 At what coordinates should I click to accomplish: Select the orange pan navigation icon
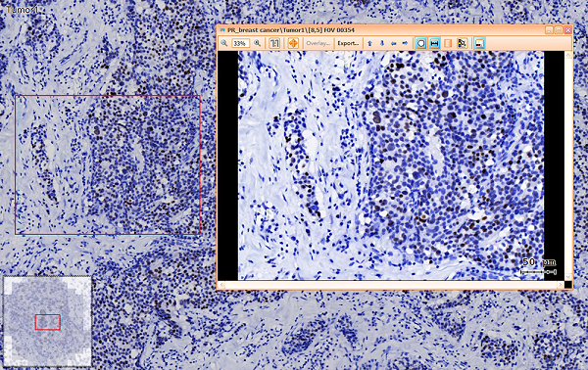[293, 43]
